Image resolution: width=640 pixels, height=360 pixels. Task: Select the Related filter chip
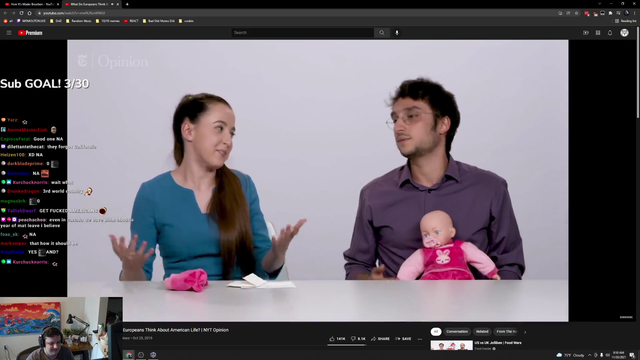coord(482,332)
